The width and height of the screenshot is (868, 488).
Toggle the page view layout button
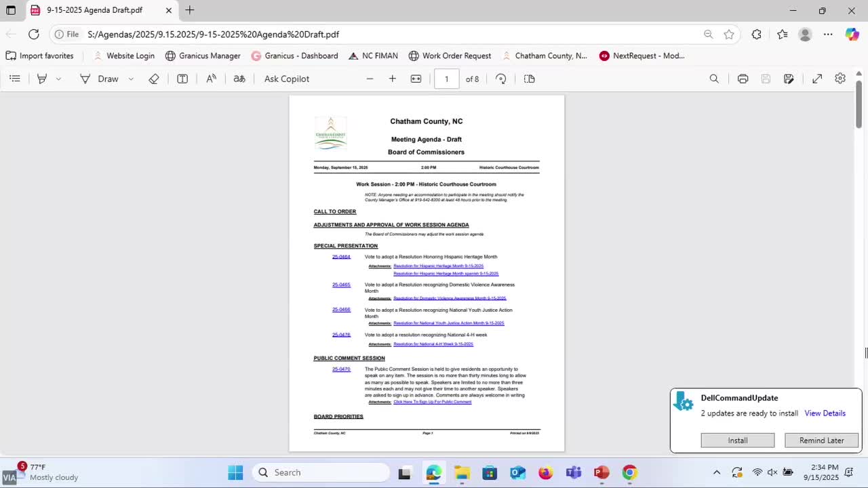pyautogui.click(x=530, y=79)
